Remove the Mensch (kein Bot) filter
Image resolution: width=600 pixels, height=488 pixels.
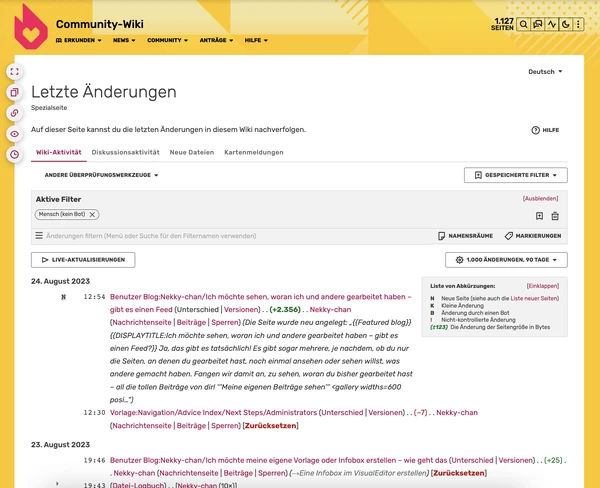(x=92, y=215)
